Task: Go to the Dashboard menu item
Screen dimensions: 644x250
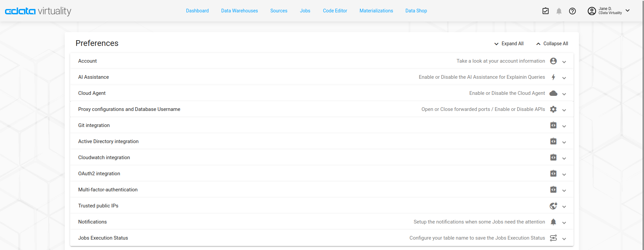Action: point(197,11)
